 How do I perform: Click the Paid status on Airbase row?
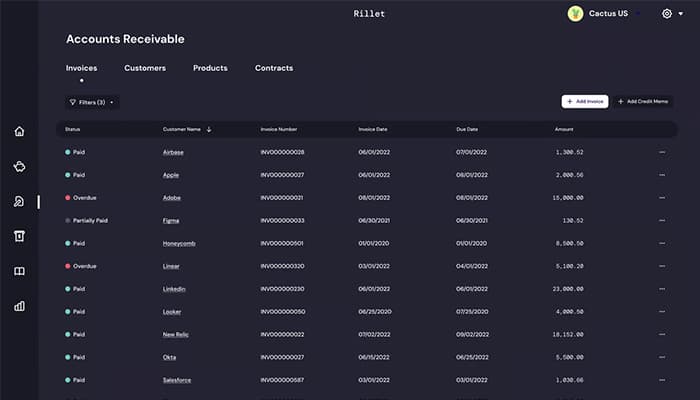point(75,152)
